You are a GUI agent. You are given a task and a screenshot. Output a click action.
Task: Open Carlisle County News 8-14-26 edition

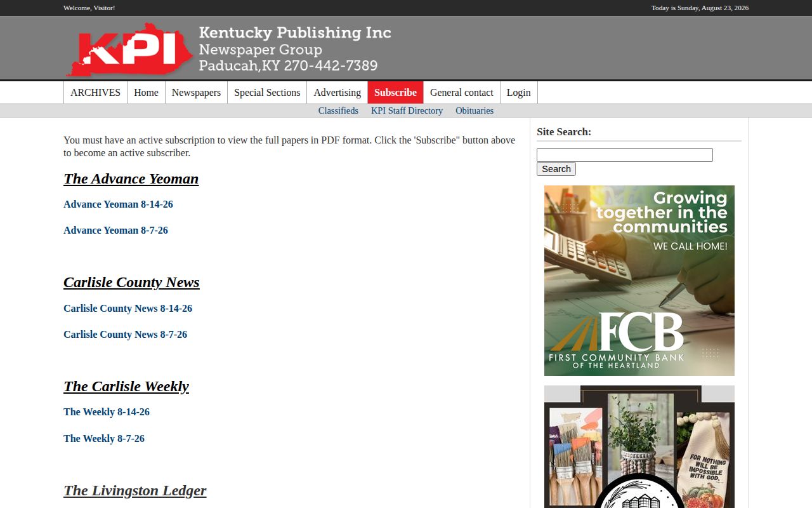pyautogui.click(x=128, y=309)
